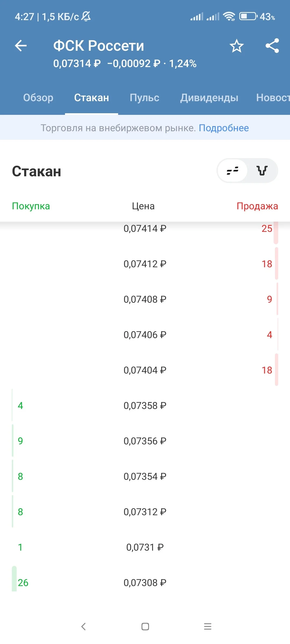Add ФСК Россети to favorites star
Image resolution: width=290 pixels, height=644 pixels.
click(x=237, y=46)
